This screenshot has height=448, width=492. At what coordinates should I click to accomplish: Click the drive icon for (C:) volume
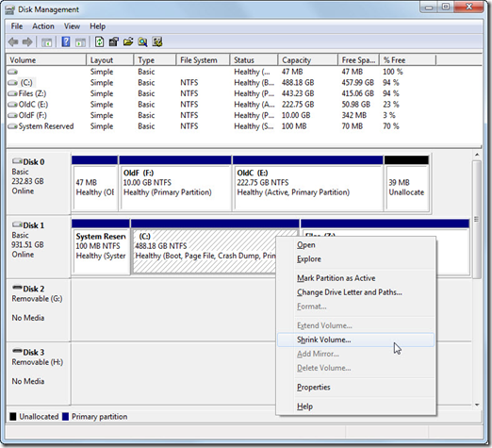coord(12,83)
